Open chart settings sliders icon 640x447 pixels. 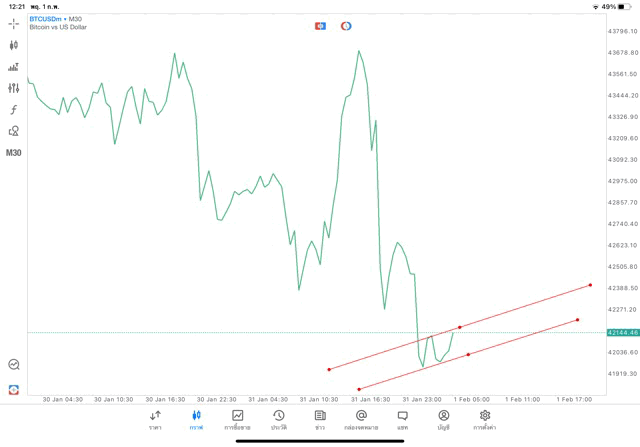[x=14, y=88]
